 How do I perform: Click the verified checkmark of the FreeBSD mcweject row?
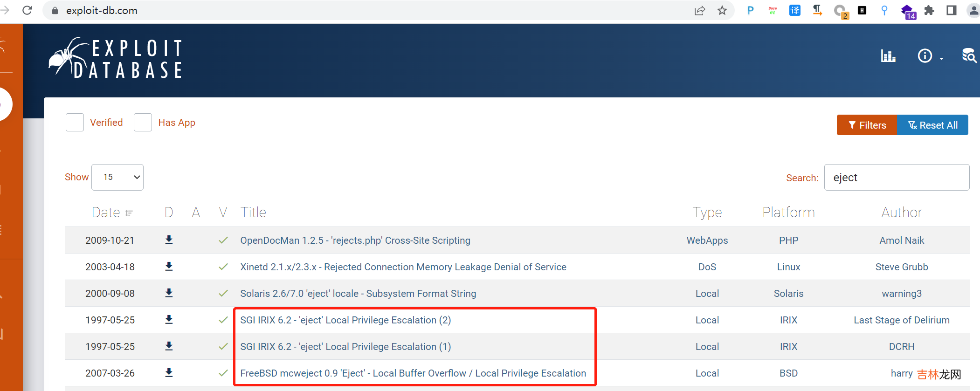223,373
